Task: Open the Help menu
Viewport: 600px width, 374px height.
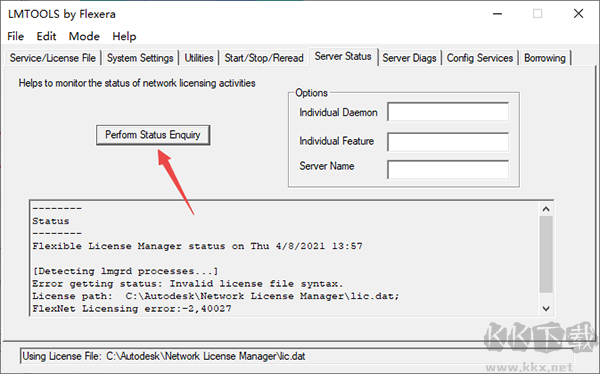Action: pos(124,36)
